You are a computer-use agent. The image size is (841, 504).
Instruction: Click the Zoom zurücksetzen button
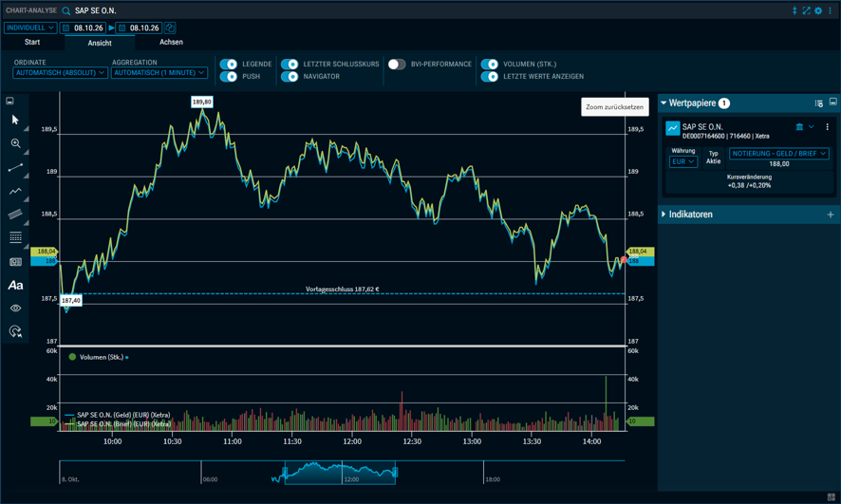coord(615,106)
